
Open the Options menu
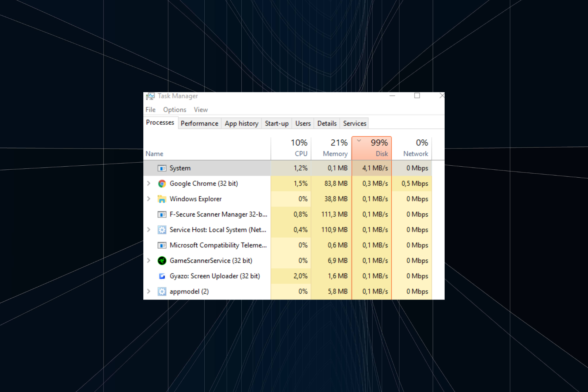pos(175,110)
